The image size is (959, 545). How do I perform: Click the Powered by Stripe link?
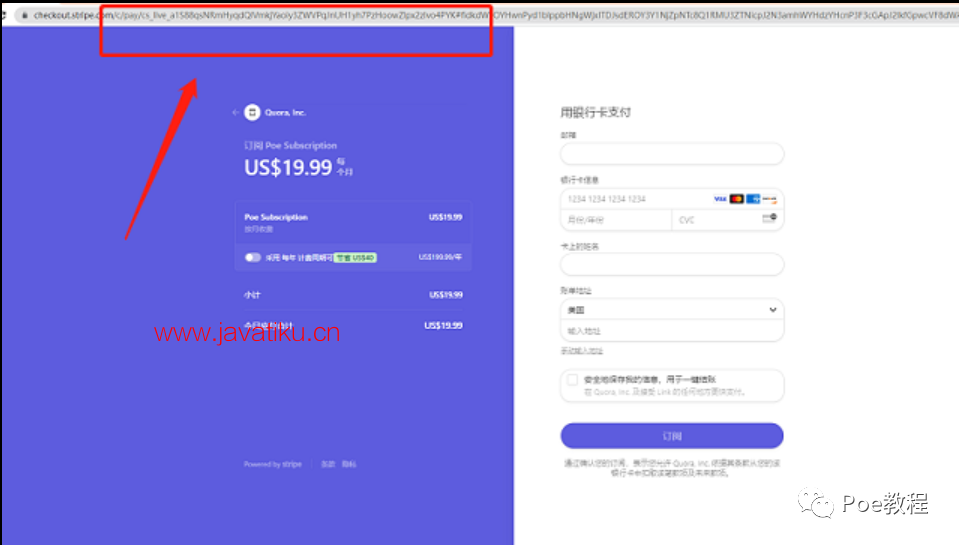tap(273, 464)
